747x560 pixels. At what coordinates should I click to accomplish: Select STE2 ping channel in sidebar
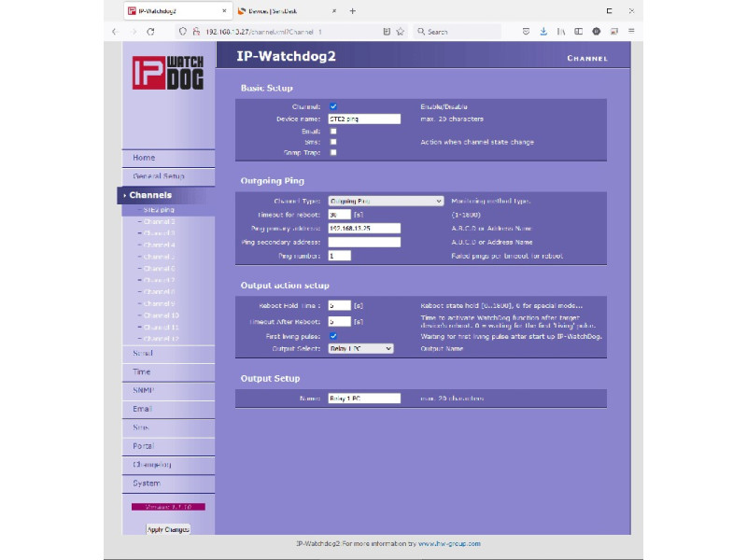click(158, 209)
